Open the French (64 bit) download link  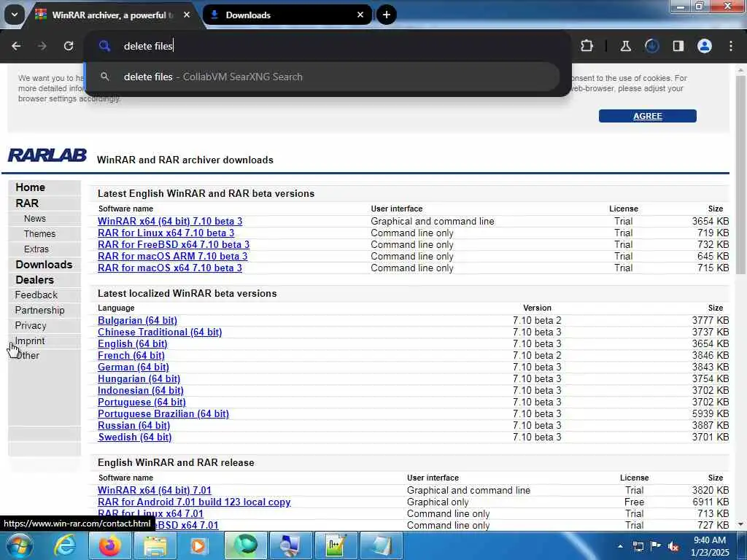click(x=131, y=356)
